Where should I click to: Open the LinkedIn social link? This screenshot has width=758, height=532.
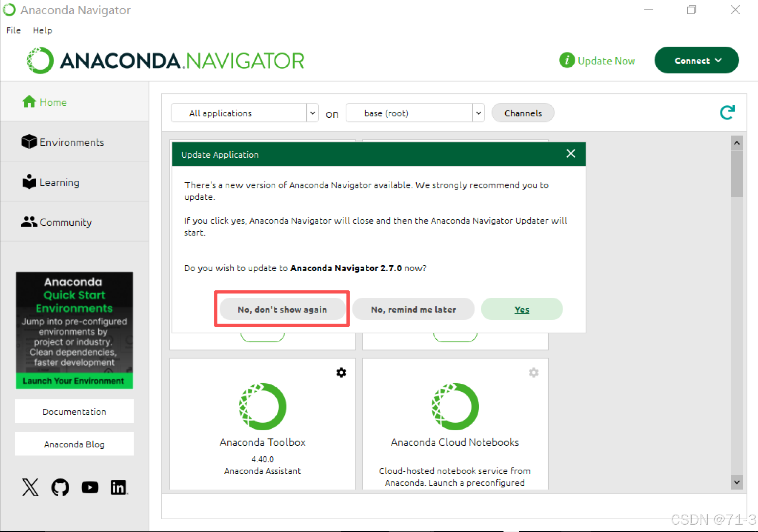tap(118, 487)
